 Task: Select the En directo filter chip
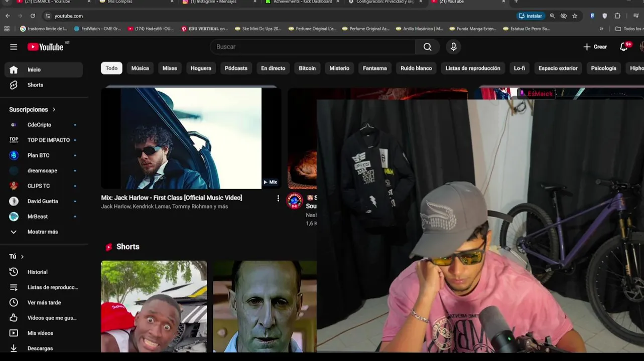[x=273, y=68]
